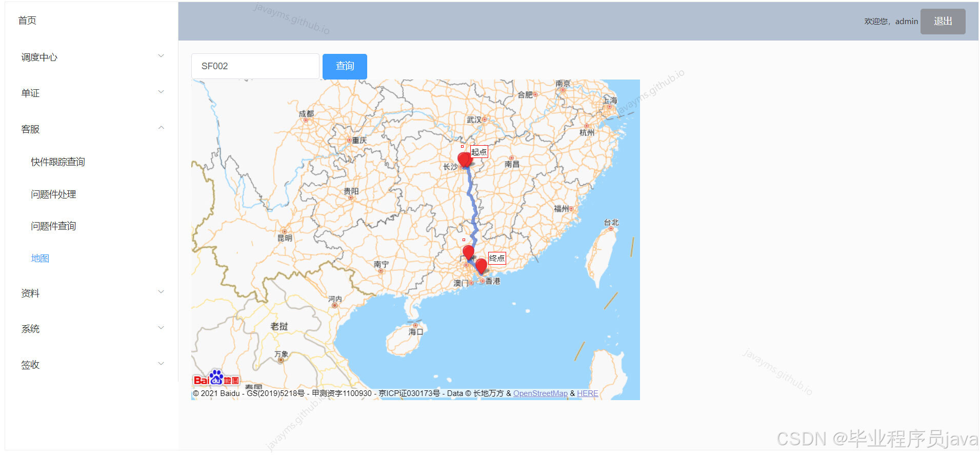Click the 杭州 city label on map
The image size is (980, 455).
pyautogui.click(x=587, y=132)
